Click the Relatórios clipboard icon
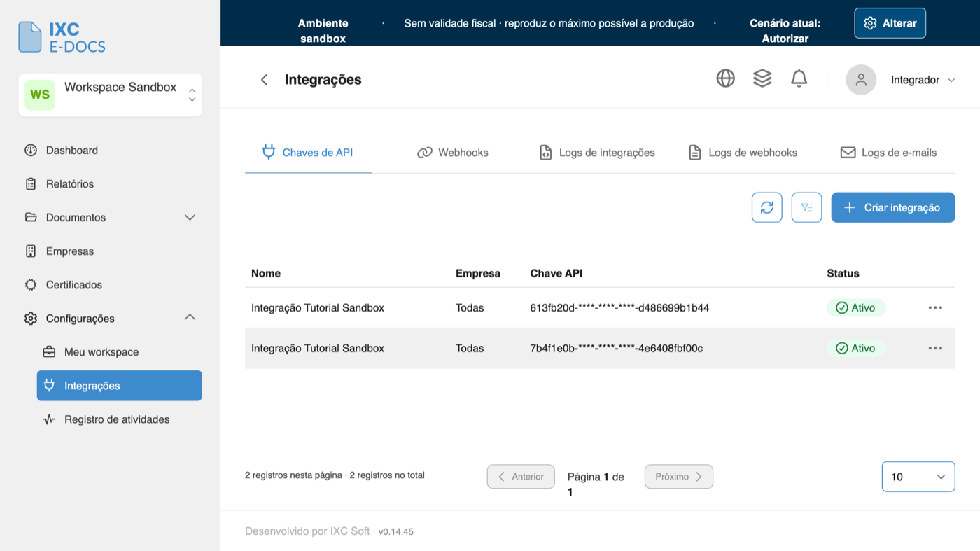980x551 pixels. point(31,183)
